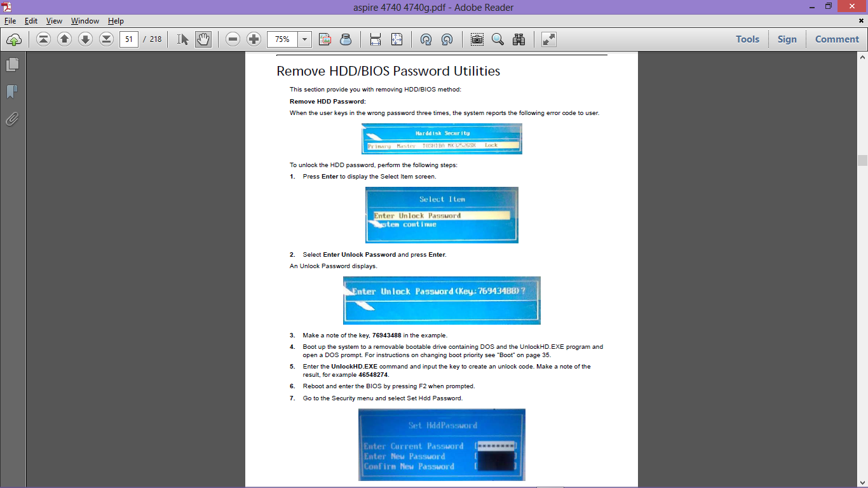Open the Help menu
The width and height of the screenshot is (868, 488).
[x=116, y=21]
